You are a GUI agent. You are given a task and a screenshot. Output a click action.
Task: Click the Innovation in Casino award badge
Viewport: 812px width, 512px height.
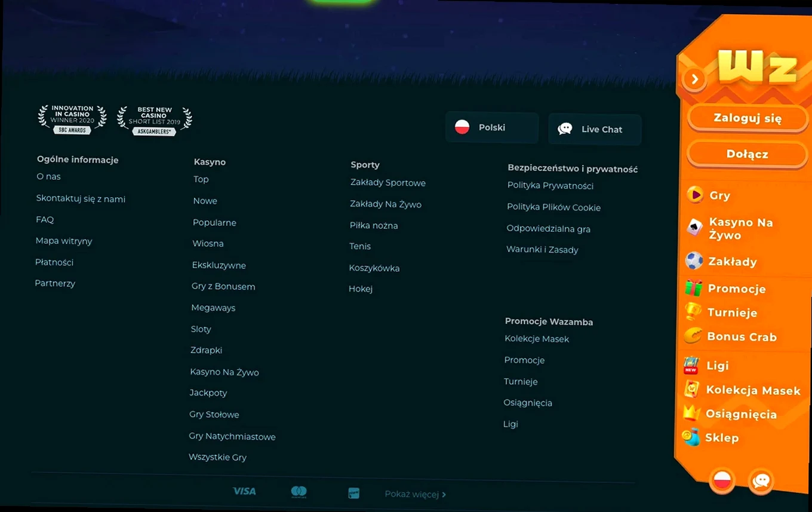pos(72,119)
